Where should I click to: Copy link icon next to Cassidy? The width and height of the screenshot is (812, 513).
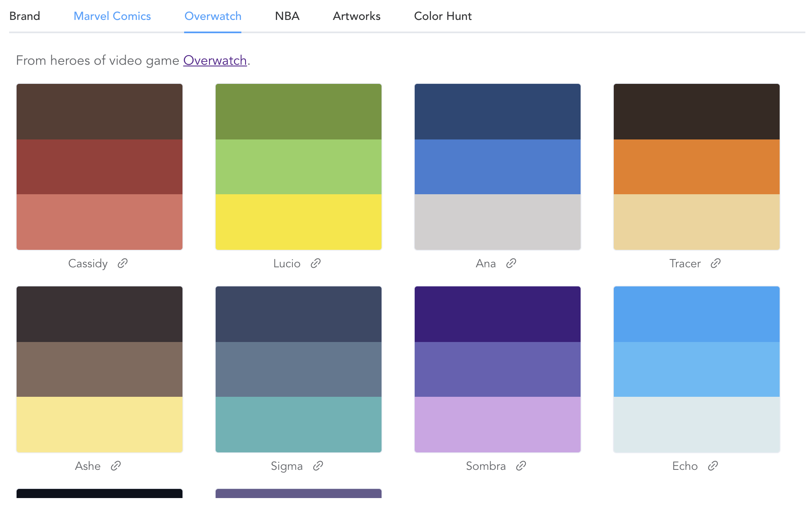point(122,263)
